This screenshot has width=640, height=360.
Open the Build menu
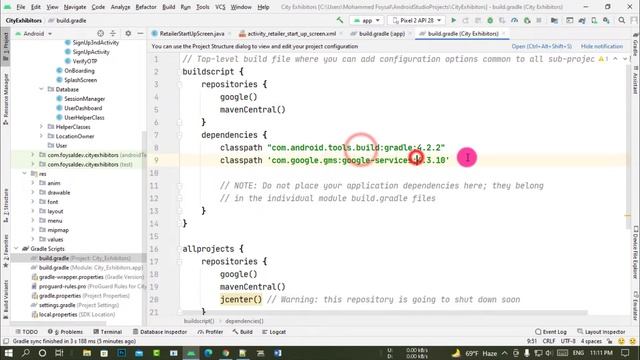[x=169, y=7]
